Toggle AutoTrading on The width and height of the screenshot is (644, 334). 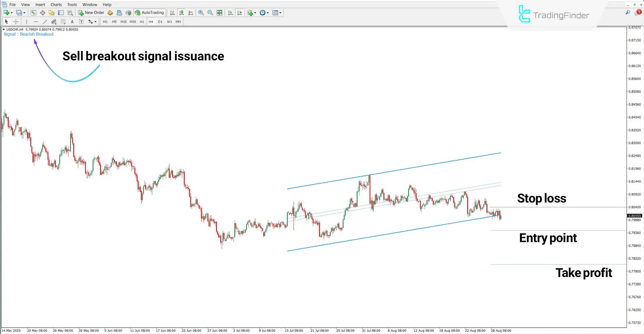(149, 12)
